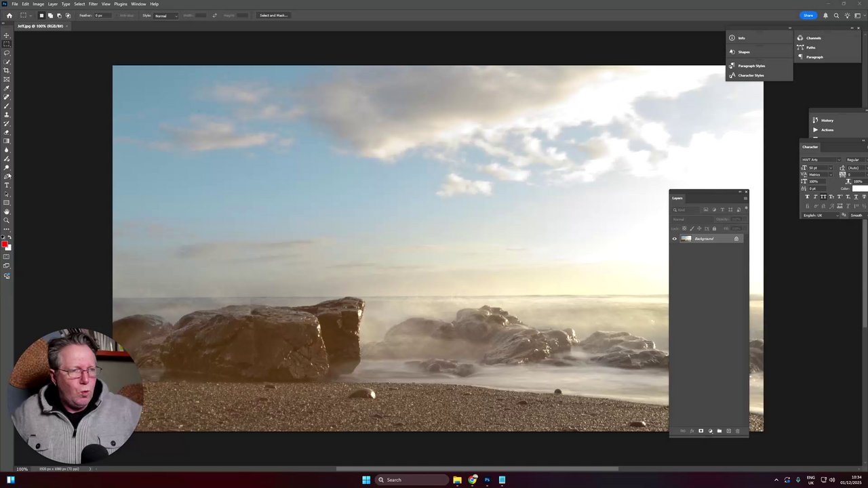Select the Move tool
This screenshot has height=488, width=868.
point(7,35)
